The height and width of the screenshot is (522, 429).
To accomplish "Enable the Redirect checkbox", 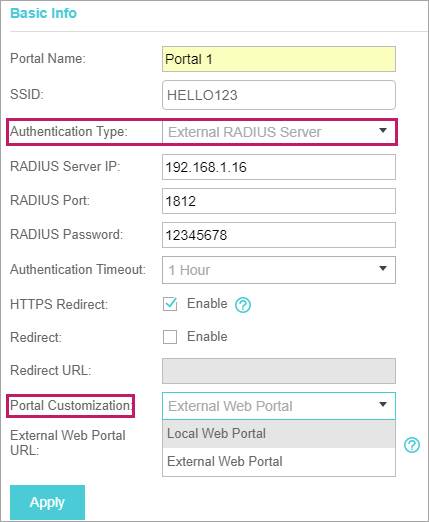I will (x=170, y=337).
